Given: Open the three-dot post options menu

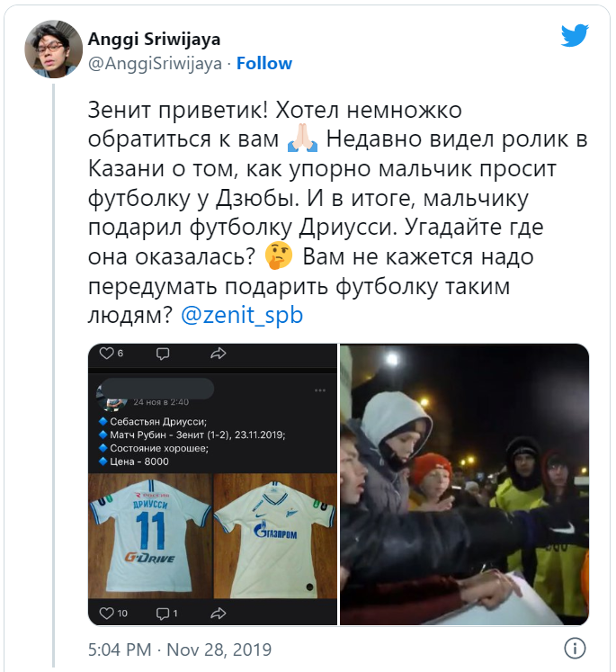Looking at the screenshot, I should (x=320, y=390).
